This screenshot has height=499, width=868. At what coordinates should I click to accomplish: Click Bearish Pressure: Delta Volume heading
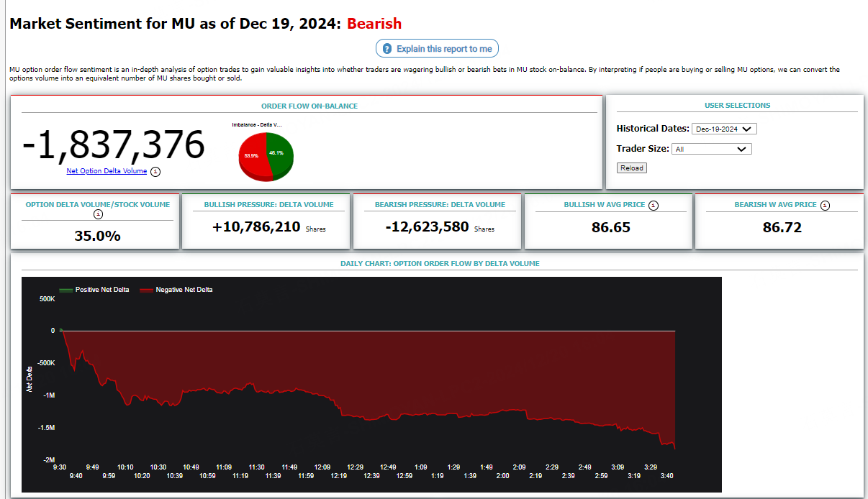click(440, 205)
